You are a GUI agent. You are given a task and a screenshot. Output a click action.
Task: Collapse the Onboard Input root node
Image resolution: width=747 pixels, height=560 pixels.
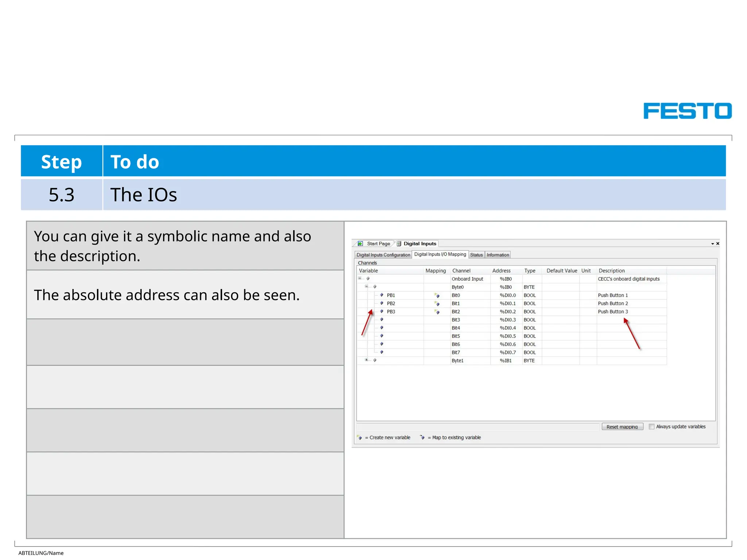click(x=360, y=279)
